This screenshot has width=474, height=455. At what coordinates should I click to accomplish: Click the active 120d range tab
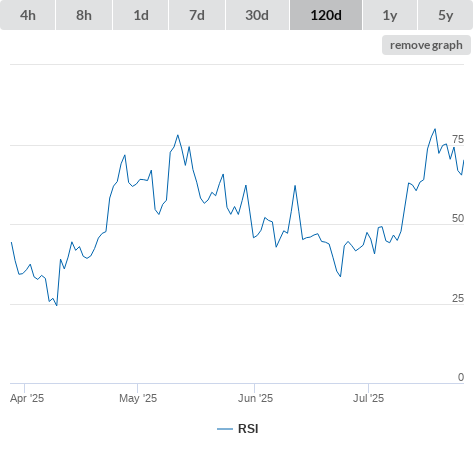326,15
